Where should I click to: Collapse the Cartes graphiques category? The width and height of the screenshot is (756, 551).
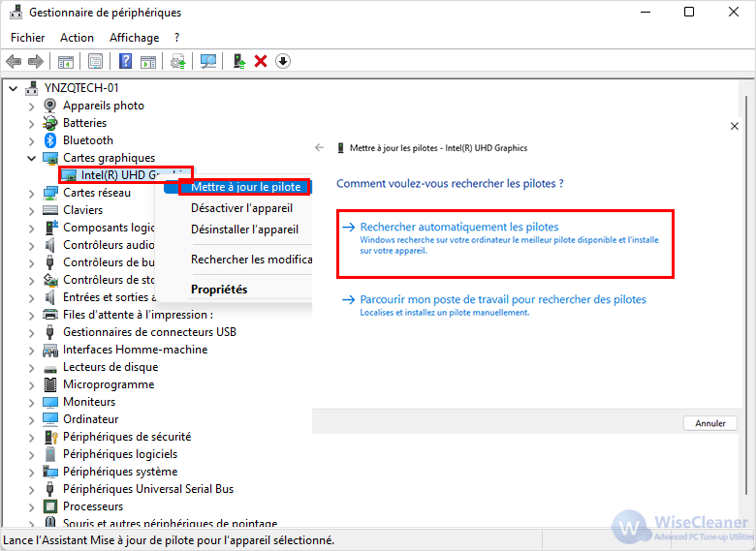click(x=31, y=158)
